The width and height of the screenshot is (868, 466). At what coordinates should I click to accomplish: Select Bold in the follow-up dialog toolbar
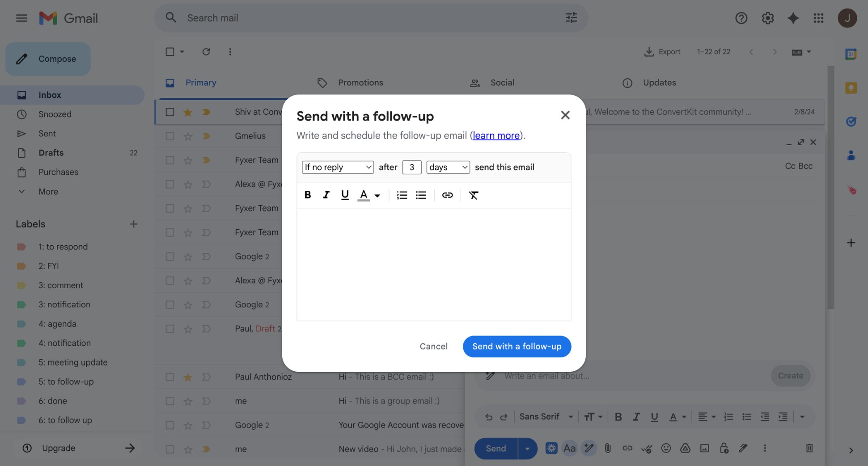(308, 195)
